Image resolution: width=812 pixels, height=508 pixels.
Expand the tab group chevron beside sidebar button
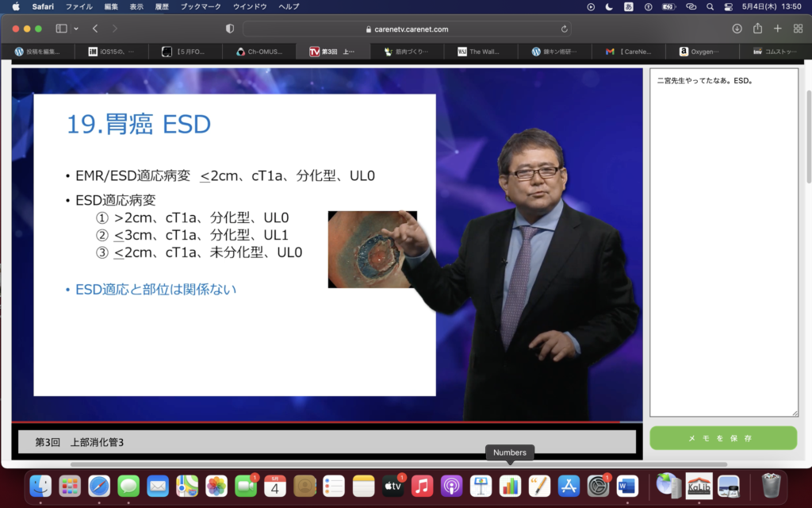point(76,29)
